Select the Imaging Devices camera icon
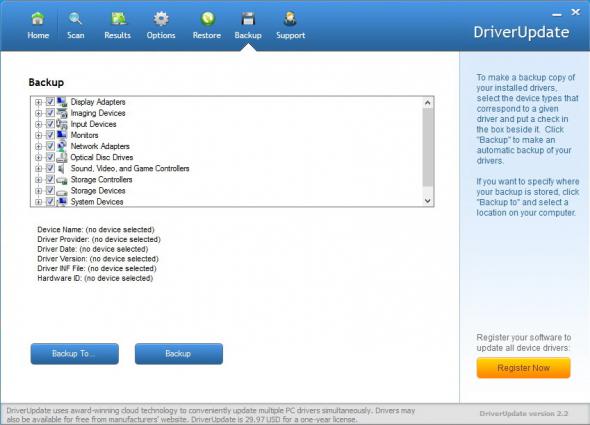 pos(62,113)
